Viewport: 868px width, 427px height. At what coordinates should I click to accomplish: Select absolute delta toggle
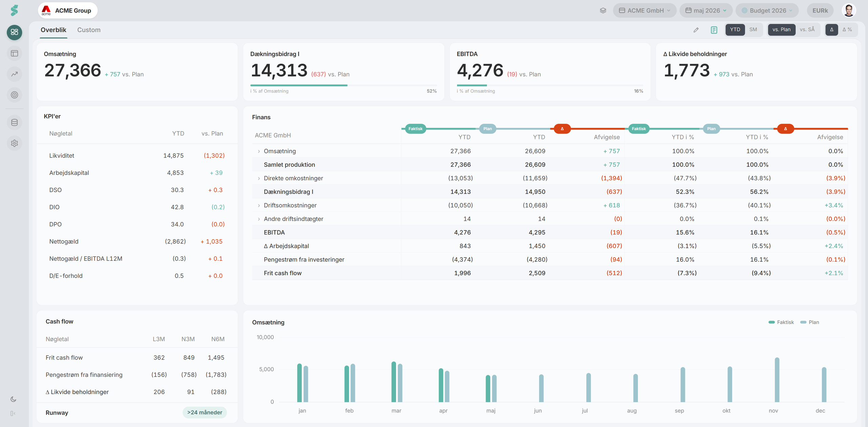(832, 29)
